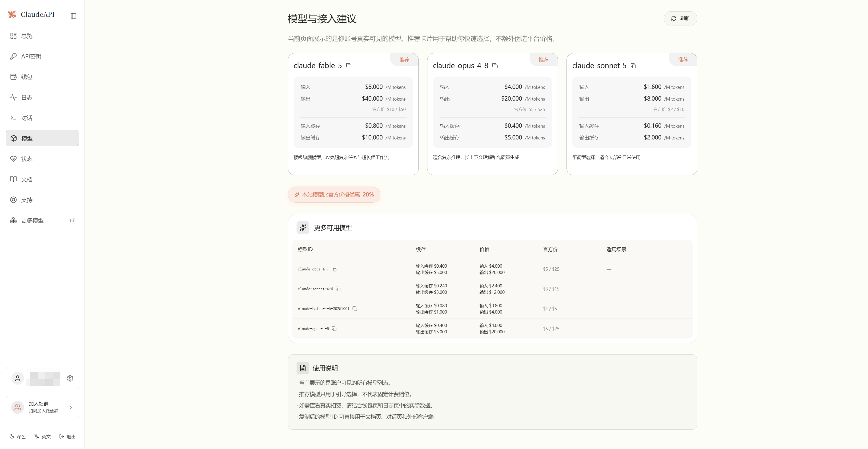This screenshot has height=449, width=868.
Task: Copy the claude-fable-5 model ID
Action: click(349, 66)
